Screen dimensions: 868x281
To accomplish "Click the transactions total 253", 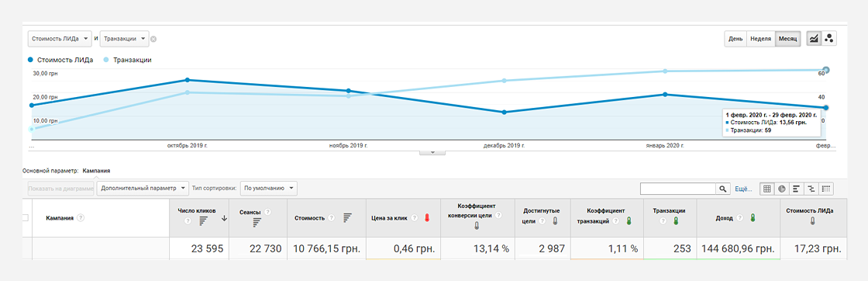I will (682, 249).
